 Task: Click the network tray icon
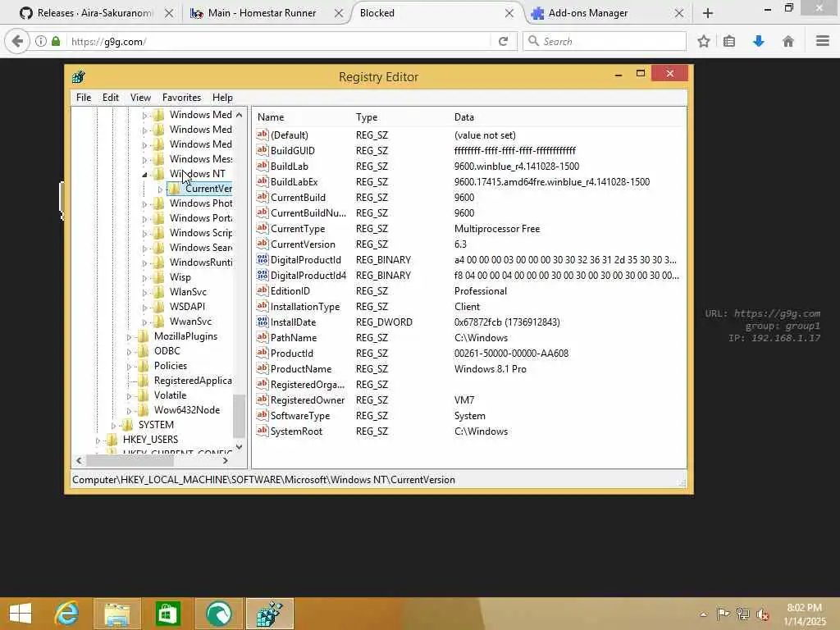coord(743,614)
